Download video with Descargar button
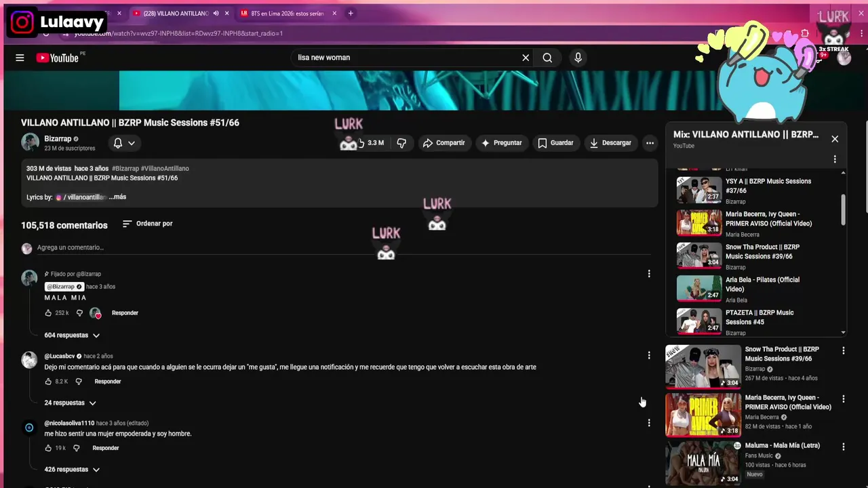This screenshot has width=868, height=488. (610, 143)
